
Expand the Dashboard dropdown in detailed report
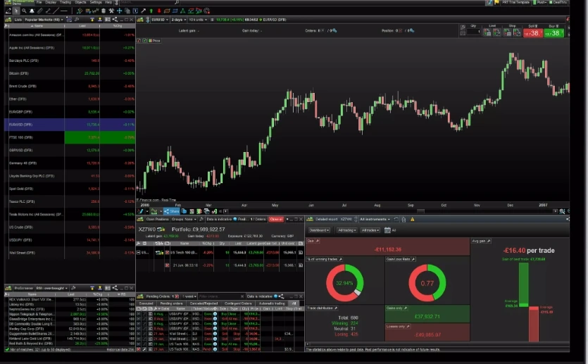pos(320,230)
